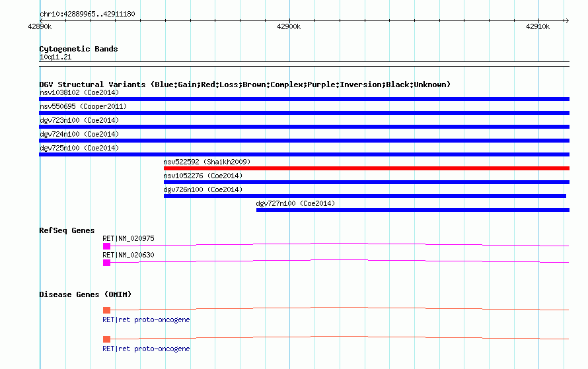
Task: Click the Cytogenetic Bands track title
Action: [x=79, y=49]
